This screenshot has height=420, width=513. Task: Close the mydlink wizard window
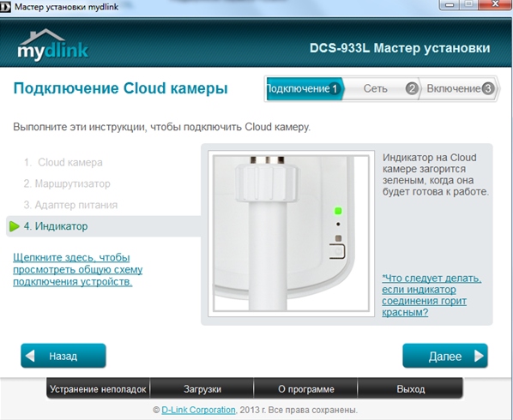click(x=496, y=4)
